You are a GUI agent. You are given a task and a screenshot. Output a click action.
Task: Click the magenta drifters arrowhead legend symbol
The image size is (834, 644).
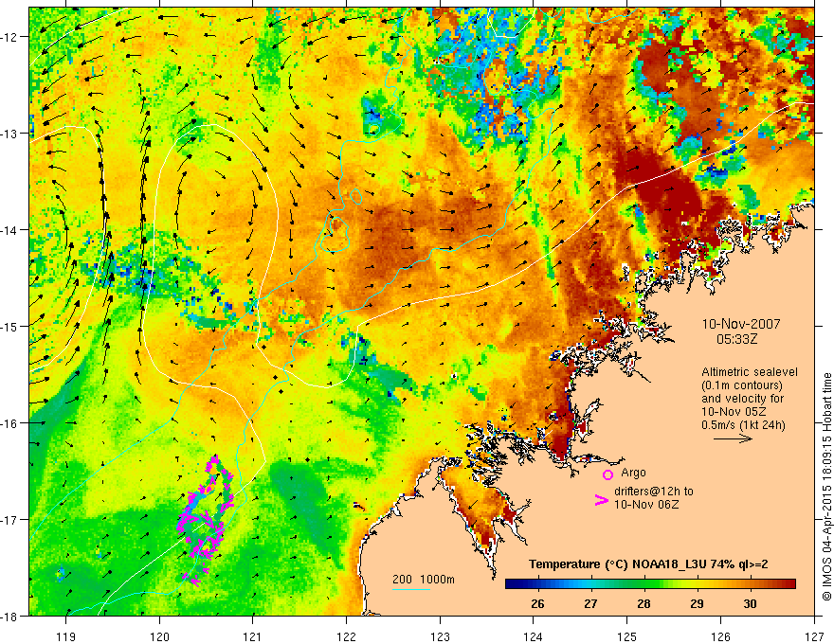602,500
